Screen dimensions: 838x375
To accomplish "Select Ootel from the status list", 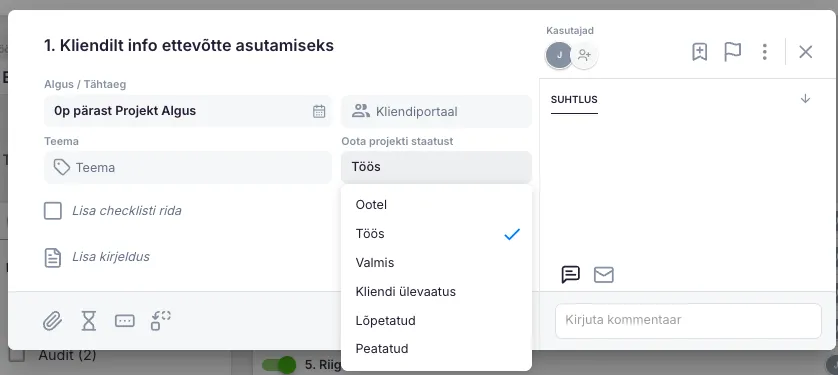I will (436, 205).
